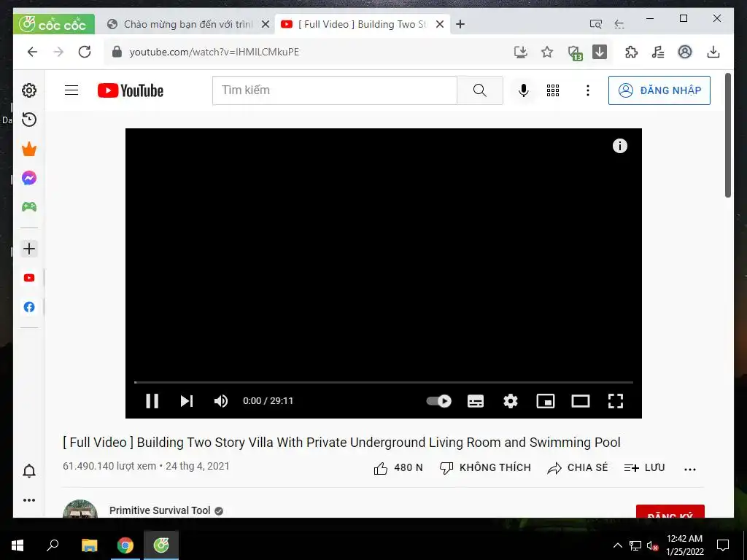The height and width of the screenshot is (560, 747).
Task: Open the games controller sidebar icon
Action: 29,206
